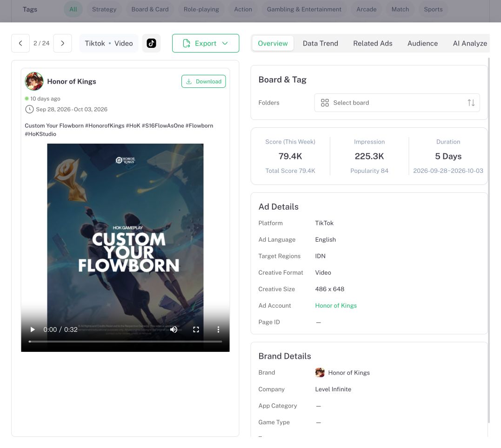Enter fullscreen video mode
Viewport: 501px width, 448px height.
point(196,329)
